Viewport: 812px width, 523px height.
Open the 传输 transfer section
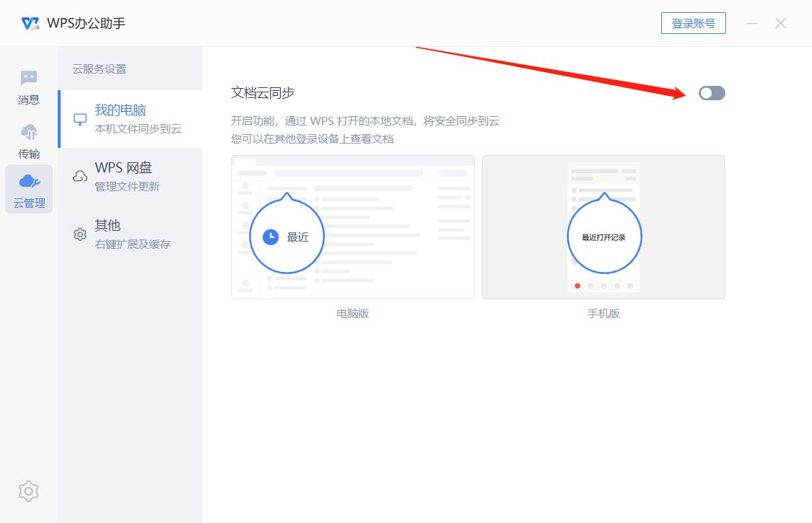click(29, 141)
